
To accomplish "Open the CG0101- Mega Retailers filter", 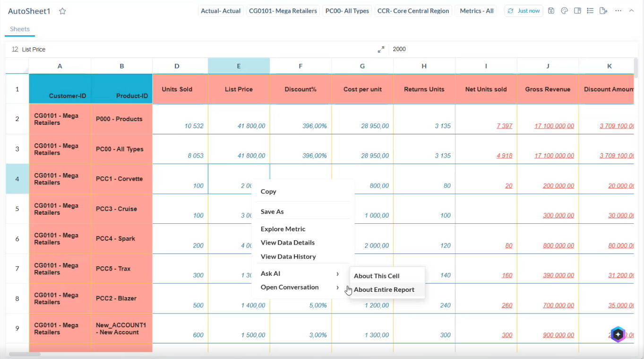I will [283, 11].
